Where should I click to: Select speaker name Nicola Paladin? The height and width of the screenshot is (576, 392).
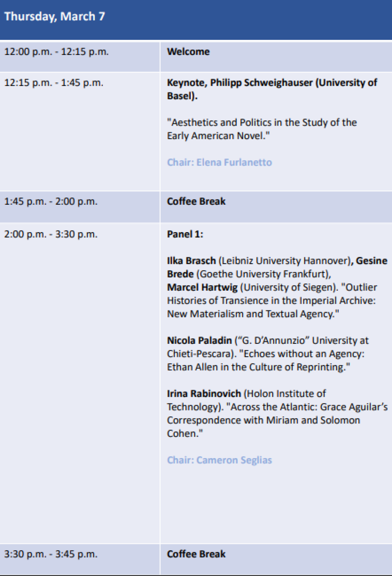(199, 341)
